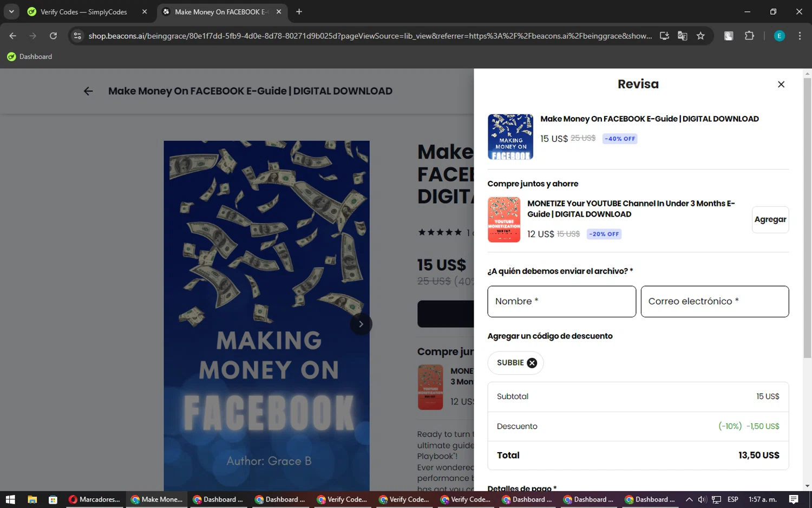Viewport: 812px width, 508px height.
Task: Show the next product image with the carousel arrow
Action: [361, 324]
